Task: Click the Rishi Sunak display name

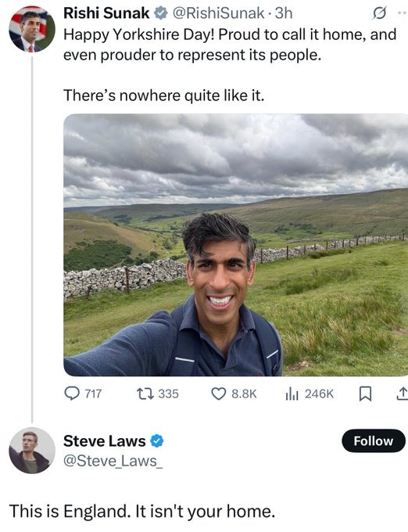Action: click(x=106, y=13)
